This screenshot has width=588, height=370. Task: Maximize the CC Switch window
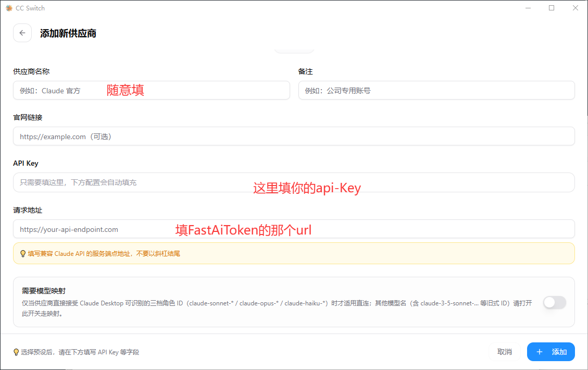point(552,8)
